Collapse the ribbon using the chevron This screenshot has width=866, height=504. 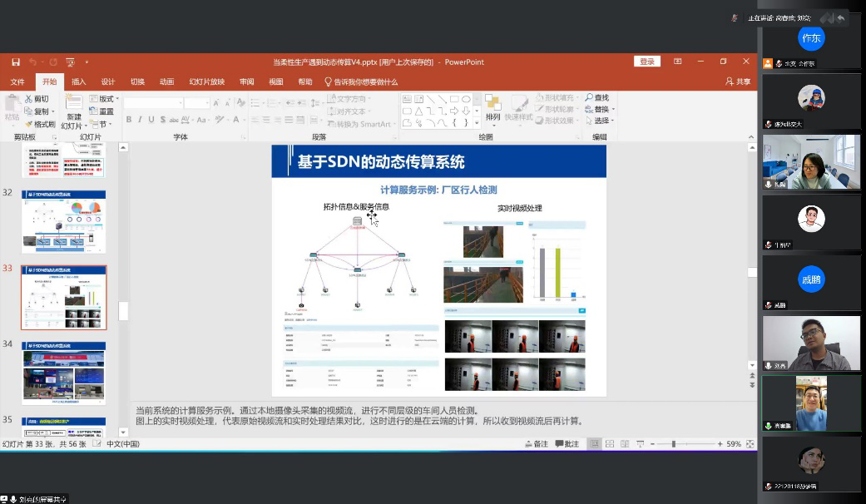750,137
